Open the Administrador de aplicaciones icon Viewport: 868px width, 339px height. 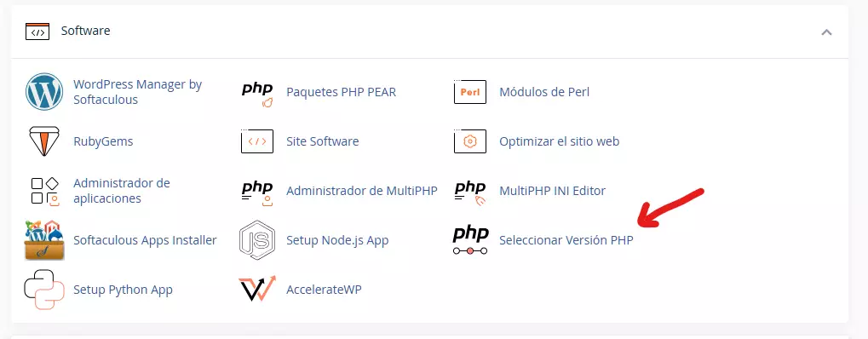[44, 191]
